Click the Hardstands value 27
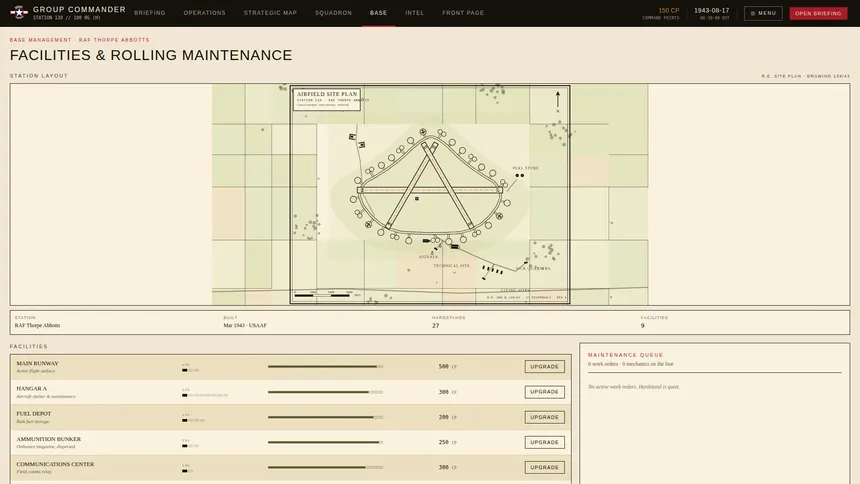860x484 pixels. (435, 325)
